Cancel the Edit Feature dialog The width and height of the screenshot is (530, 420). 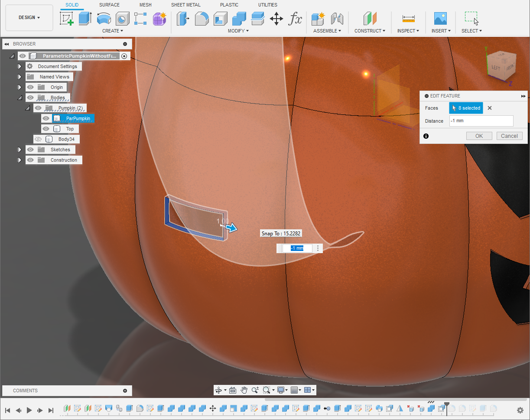click(x=509, y=136)
